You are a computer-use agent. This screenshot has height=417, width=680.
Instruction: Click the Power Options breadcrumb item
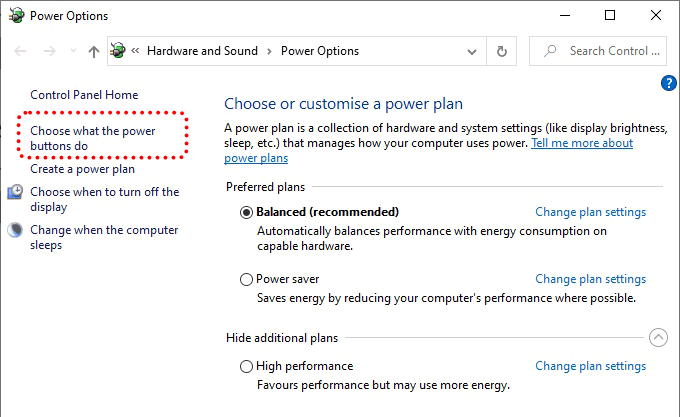point(319,51)
